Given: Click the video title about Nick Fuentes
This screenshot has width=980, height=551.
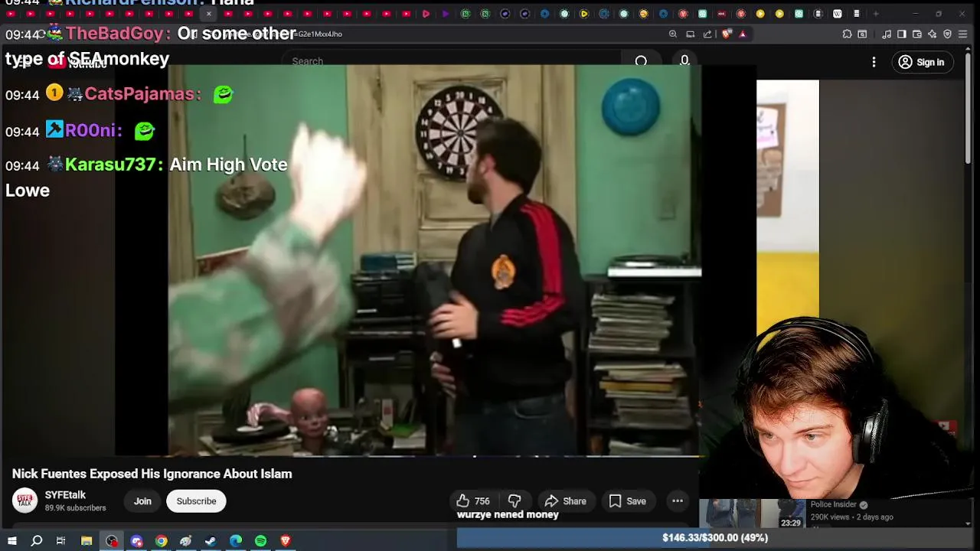Looking at the screenshot, I should pos(152,474).
